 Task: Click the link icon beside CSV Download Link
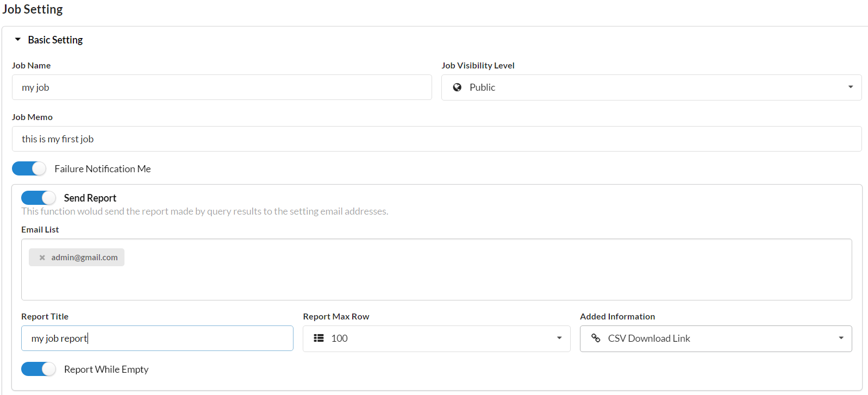click(x=596, y=338)
